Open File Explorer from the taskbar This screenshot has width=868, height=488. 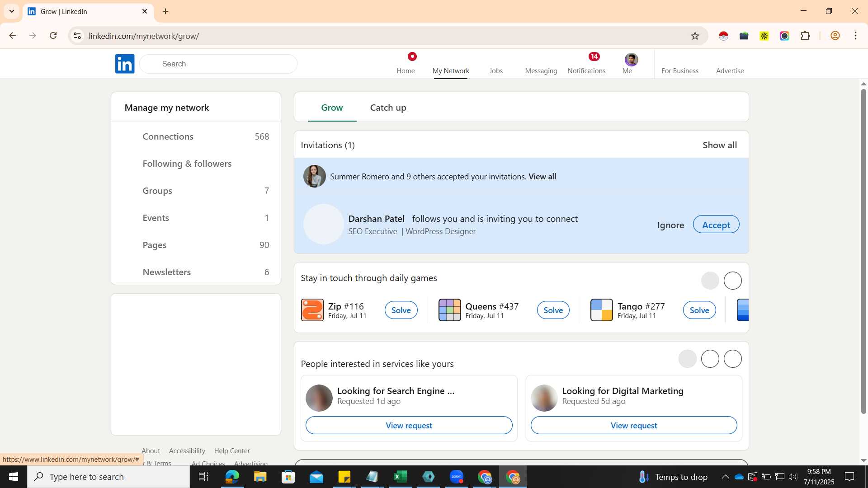260,477
